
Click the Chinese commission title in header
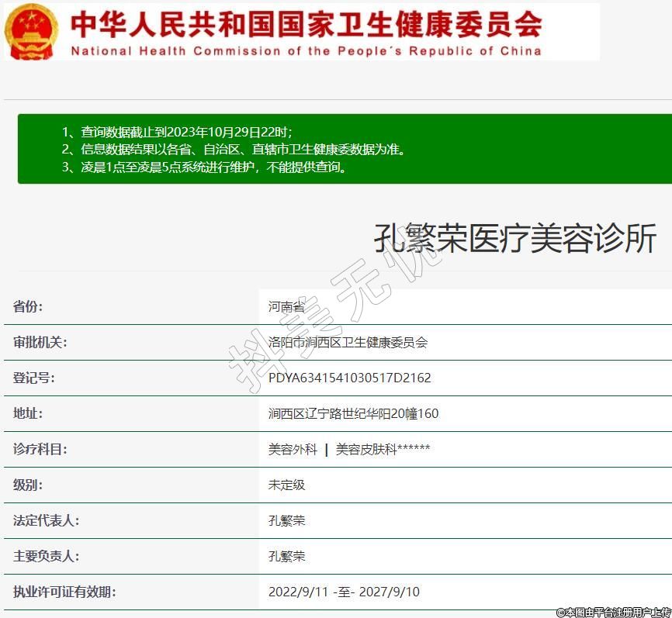[306, 25]
